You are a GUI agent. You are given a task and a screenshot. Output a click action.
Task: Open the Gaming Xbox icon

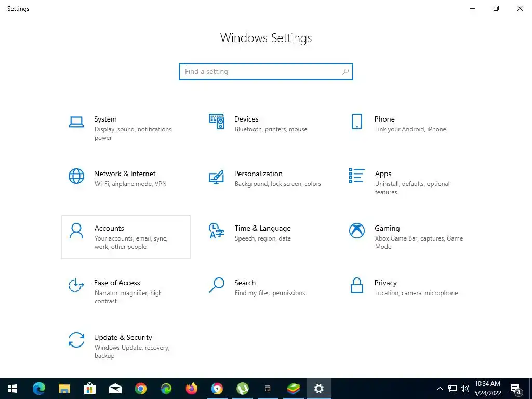pos(356,231)
